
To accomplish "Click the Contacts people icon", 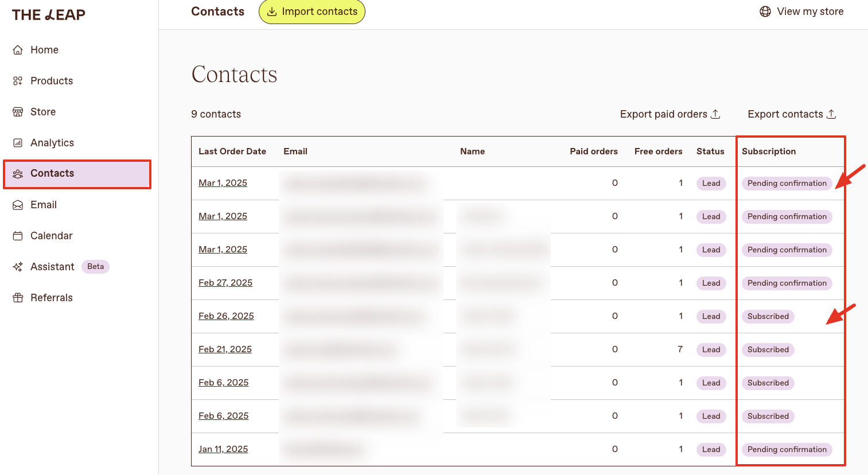I will click(18, 174).
